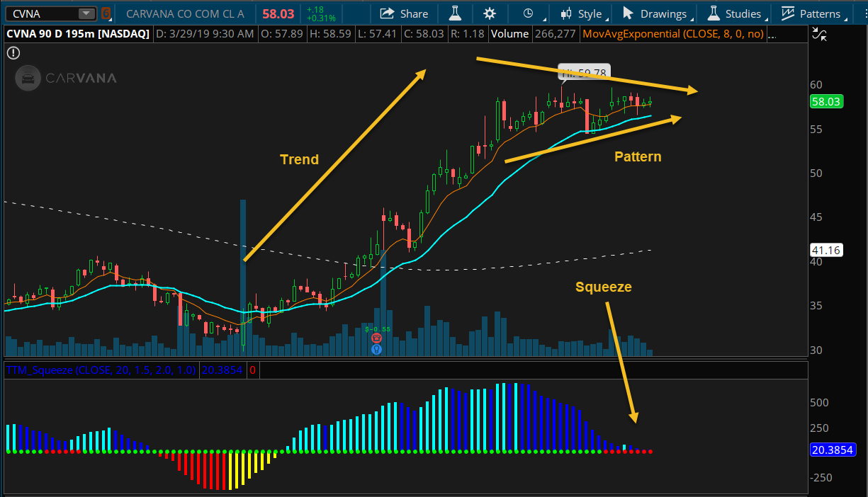Click the orange symbol link icon beside CVNA

[106, 13]
